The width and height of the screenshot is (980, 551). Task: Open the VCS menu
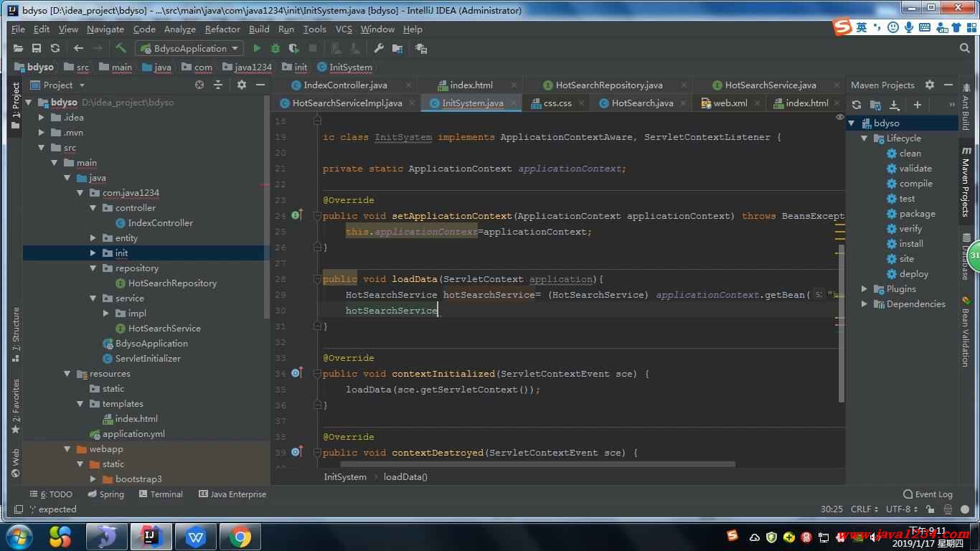click(344, 29)
